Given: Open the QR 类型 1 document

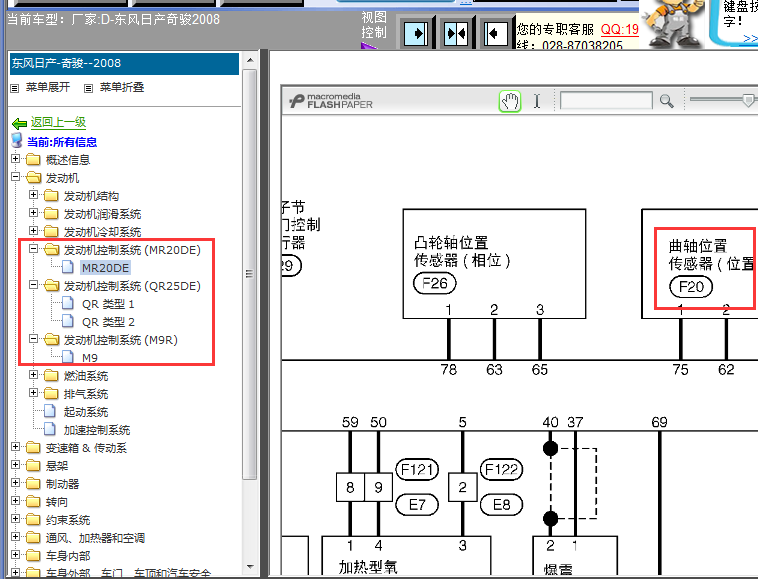Looking at the screenshot, I should 108,304.
